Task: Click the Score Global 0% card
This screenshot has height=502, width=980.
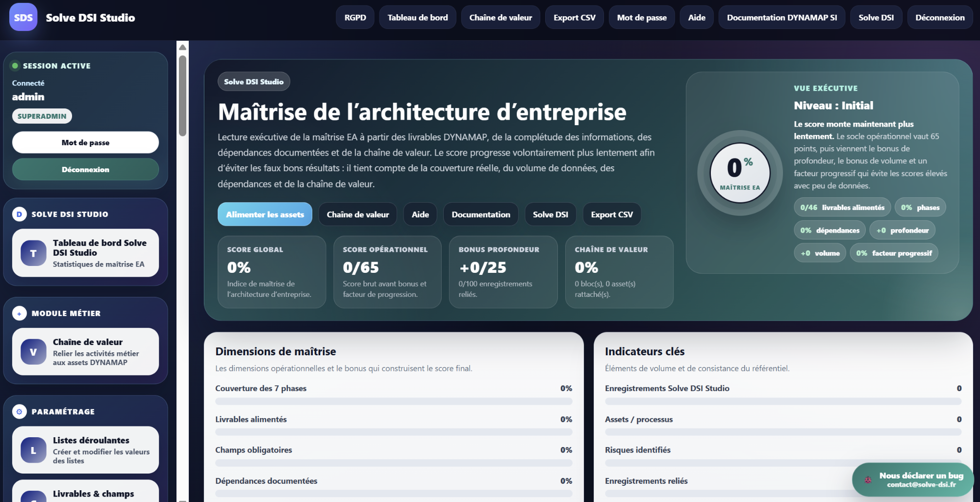Action: (272, 272)
